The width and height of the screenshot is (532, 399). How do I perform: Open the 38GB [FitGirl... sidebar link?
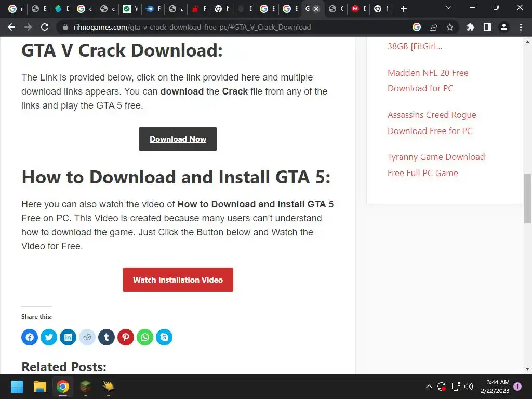[415, 46]
